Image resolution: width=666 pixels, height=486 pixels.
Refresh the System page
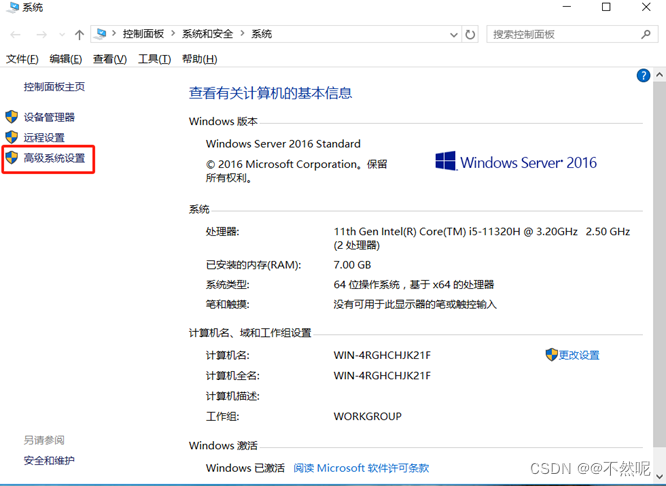[x=470, y=34]
